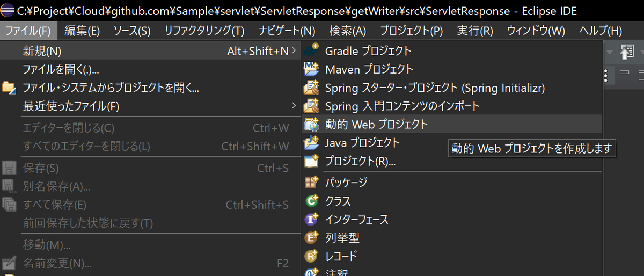Image resolution: width=644 pixels, height=276 pixels.
Task: Open the 検索(A) menu
Action: [348, 31]
